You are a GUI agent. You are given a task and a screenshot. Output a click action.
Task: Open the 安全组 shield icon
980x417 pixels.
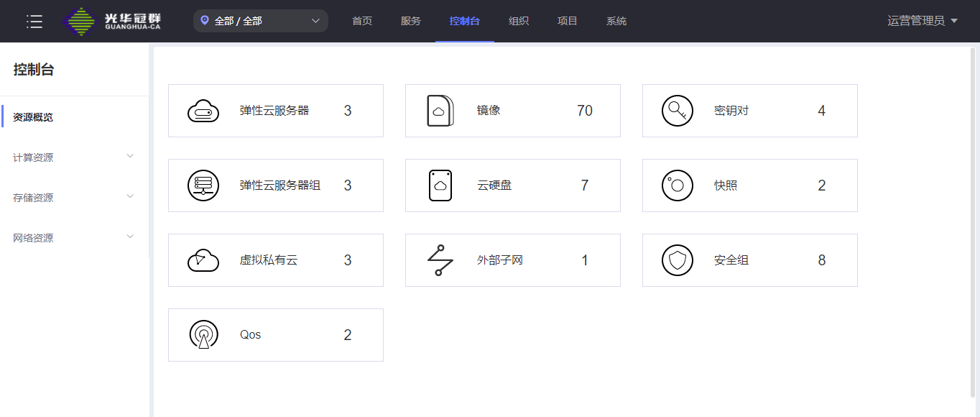[x=677, y=260]
